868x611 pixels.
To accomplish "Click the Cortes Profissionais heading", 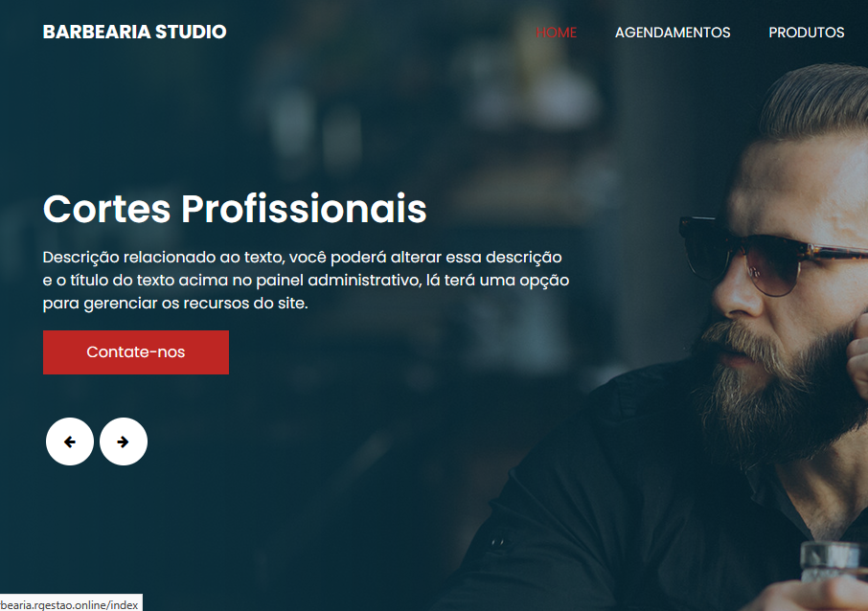I will click(x=235, y=209).
